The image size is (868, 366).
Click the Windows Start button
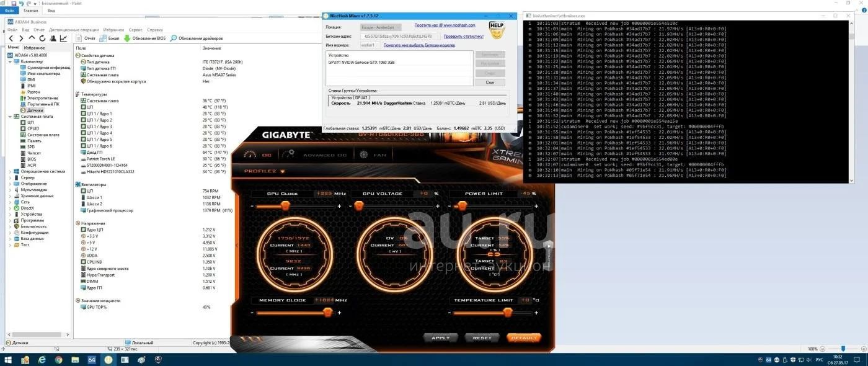click(9, 360)
